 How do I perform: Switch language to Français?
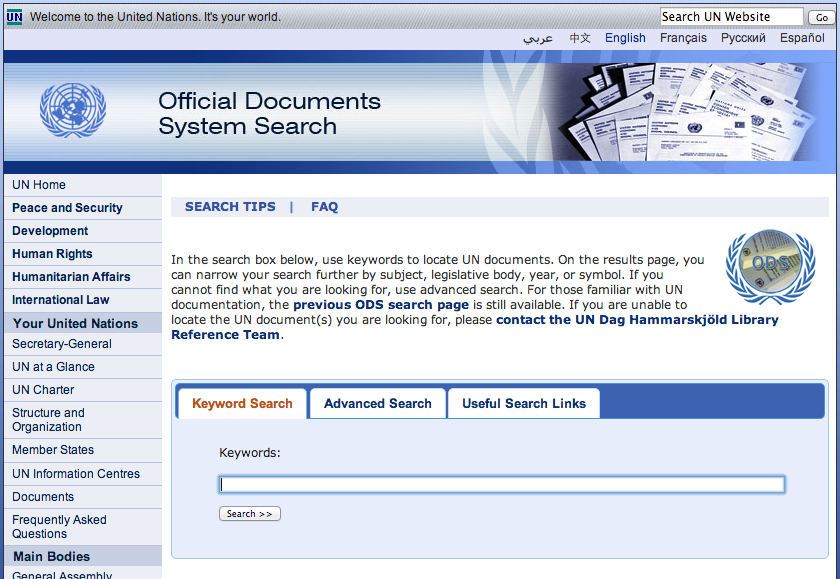click(683, 38)
